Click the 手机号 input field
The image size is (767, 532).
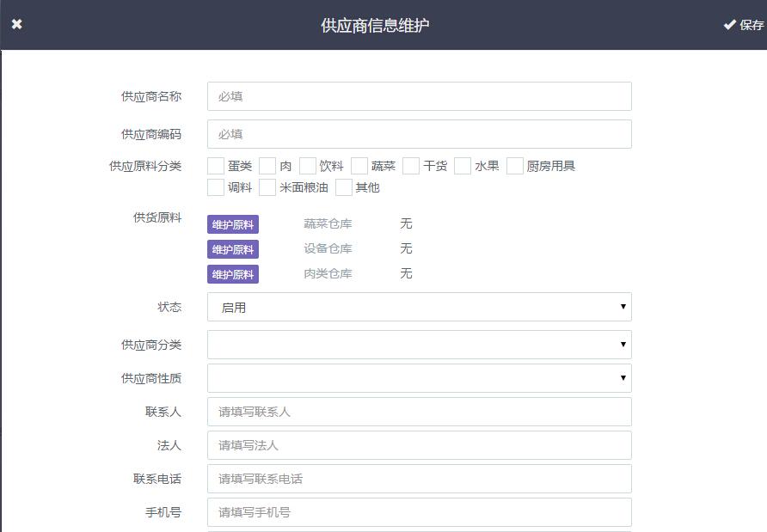tap(419, 512)
